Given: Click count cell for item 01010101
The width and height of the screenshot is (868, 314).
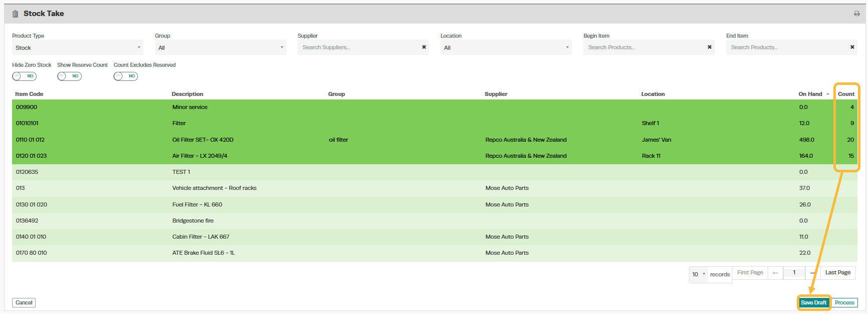Looking at the screenshot, I should tap(846, 123).
